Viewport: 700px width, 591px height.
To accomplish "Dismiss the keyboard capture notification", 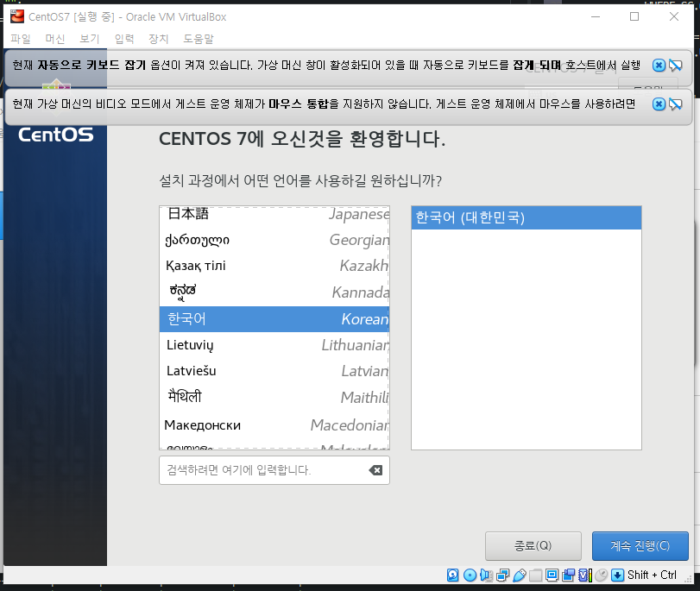I will click(x=659, y=66).
